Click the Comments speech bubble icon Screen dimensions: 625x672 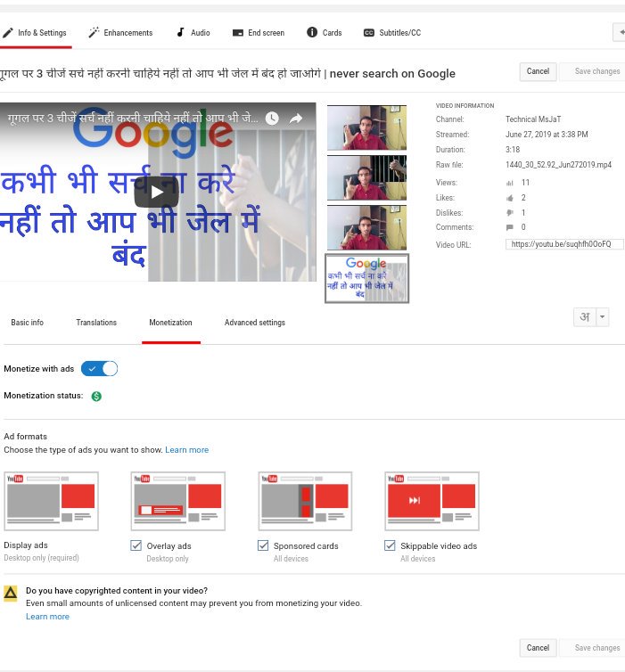click(x=510, y=227)
